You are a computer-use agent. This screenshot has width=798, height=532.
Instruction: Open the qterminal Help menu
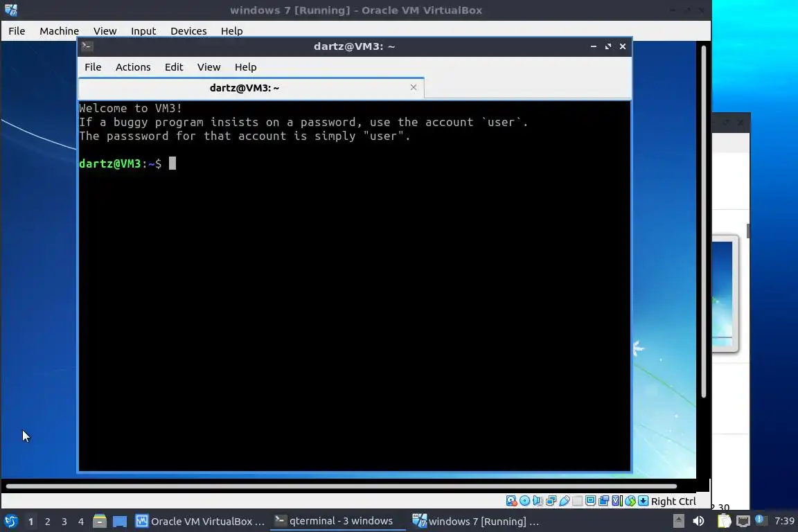(245, 67)
